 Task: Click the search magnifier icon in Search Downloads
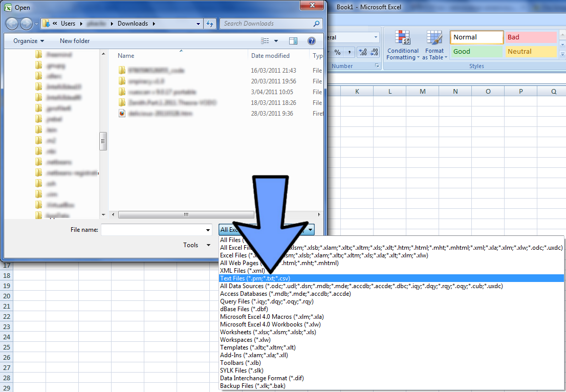(x=316, y=24)
